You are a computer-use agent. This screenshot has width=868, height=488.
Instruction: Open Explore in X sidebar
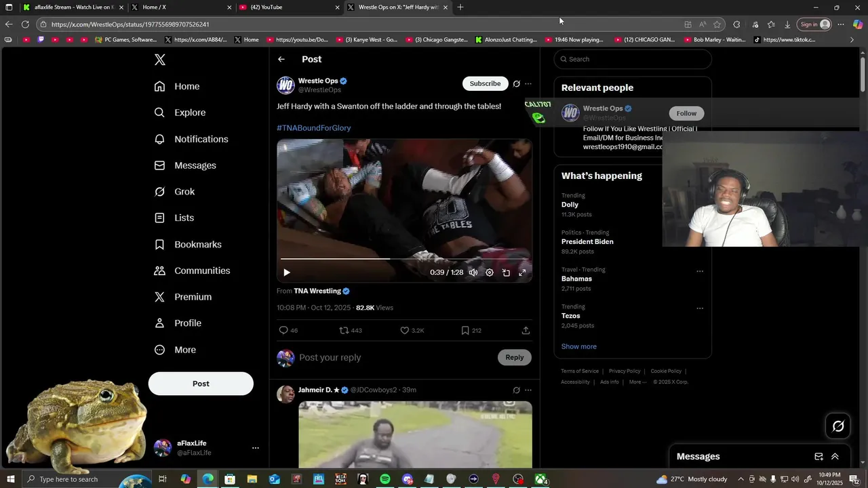point(180,113)
